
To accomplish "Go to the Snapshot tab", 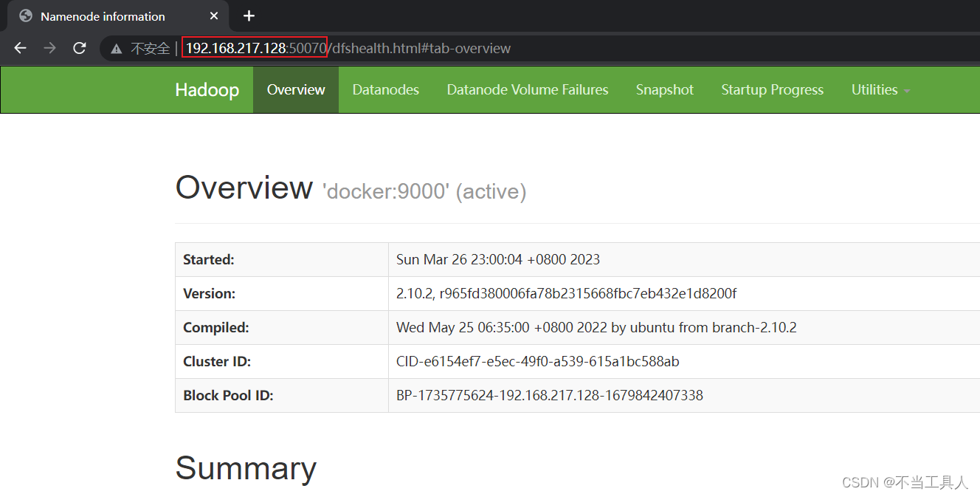I will 665,89.
